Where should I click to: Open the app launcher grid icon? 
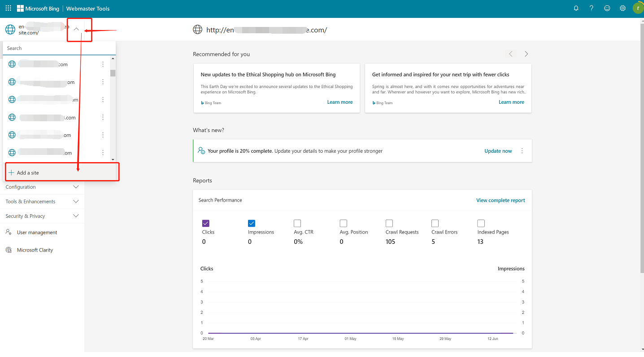coord(8,9)
